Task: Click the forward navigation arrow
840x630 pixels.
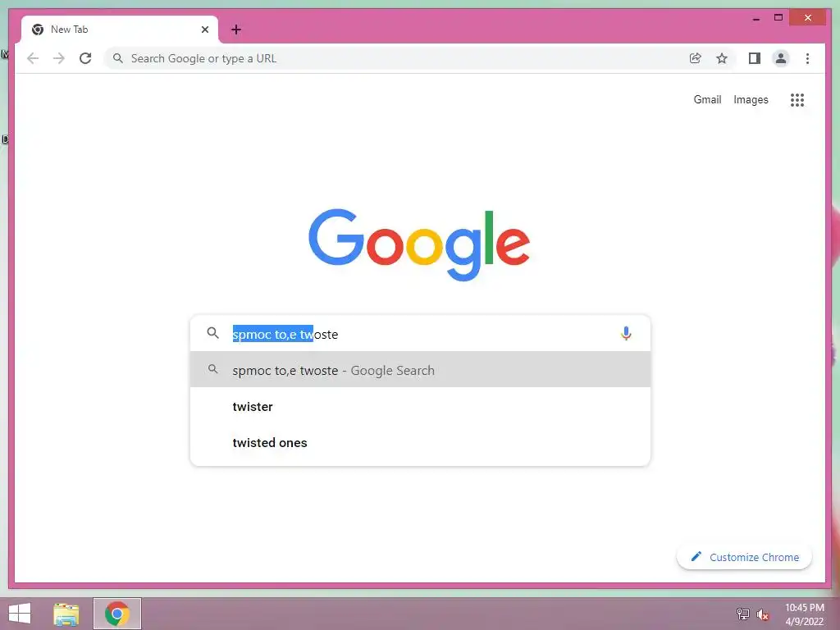Action: [59, 58]
